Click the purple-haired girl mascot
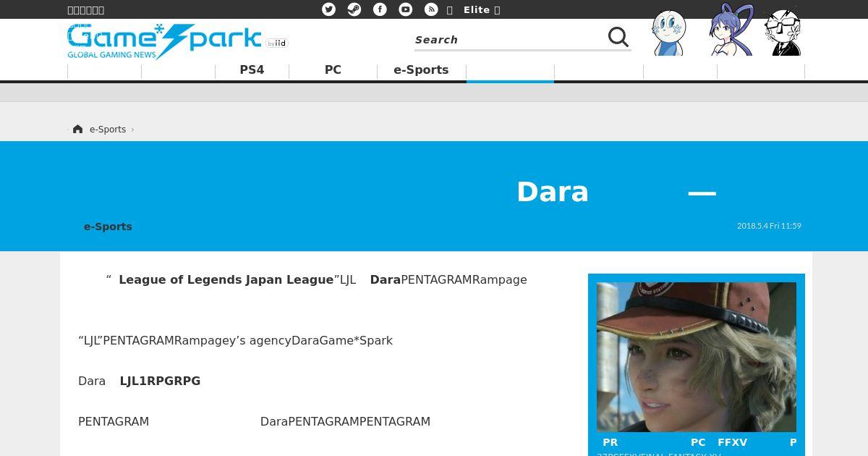This screenshot has width=868, height=456. 731,30
